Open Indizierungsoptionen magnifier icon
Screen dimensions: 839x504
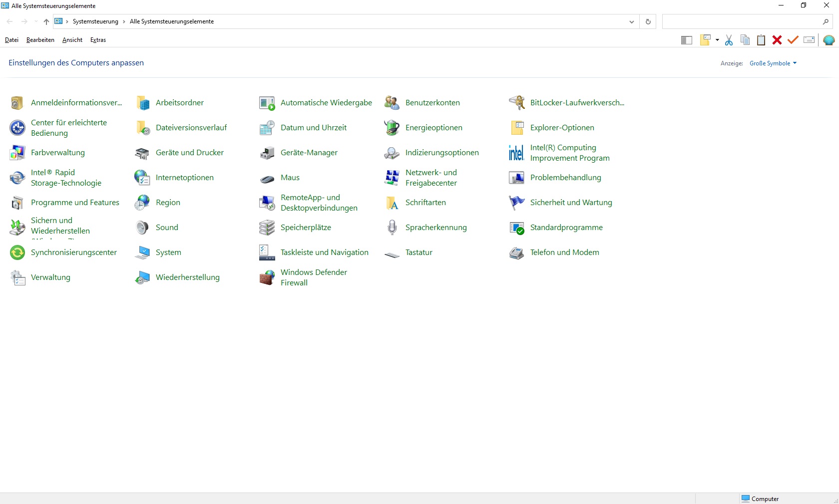(392, 153)
